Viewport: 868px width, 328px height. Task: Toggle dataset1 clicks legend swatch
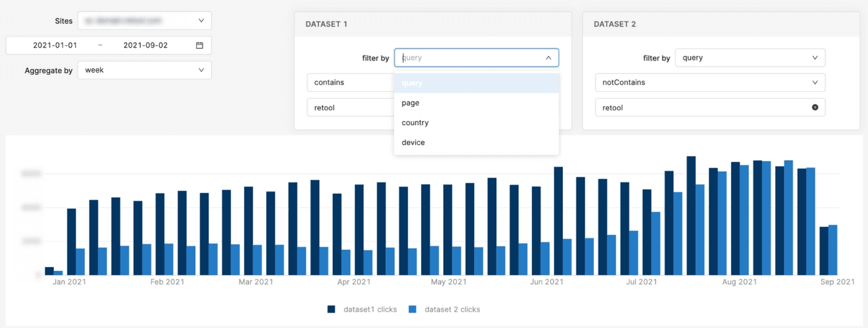[x=332, y=309]
